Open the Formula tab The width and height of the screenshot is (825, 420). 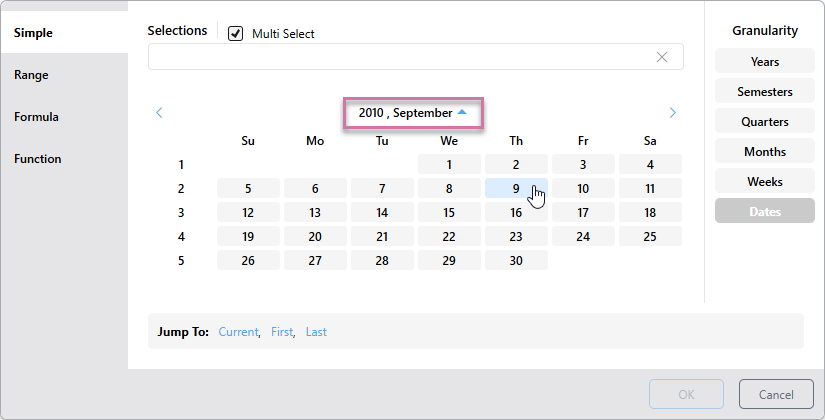36,117
